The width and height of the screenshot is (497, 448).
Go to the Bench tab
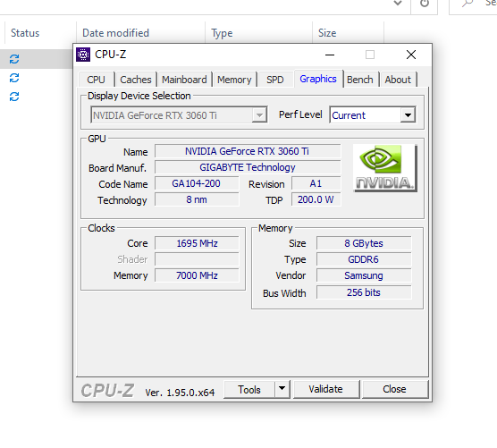[x=359, y=80]
